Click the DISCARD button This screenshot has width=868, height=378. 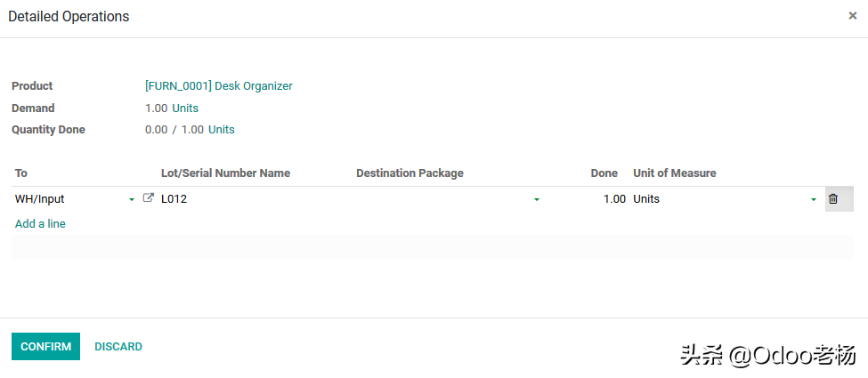[x=118, y=346]
